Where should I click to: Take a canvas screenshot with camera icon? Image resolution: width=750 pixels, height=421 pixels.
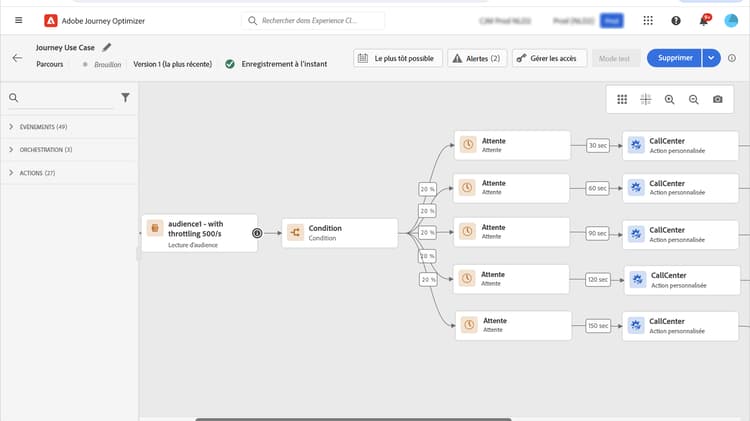(x=718, y=99)
